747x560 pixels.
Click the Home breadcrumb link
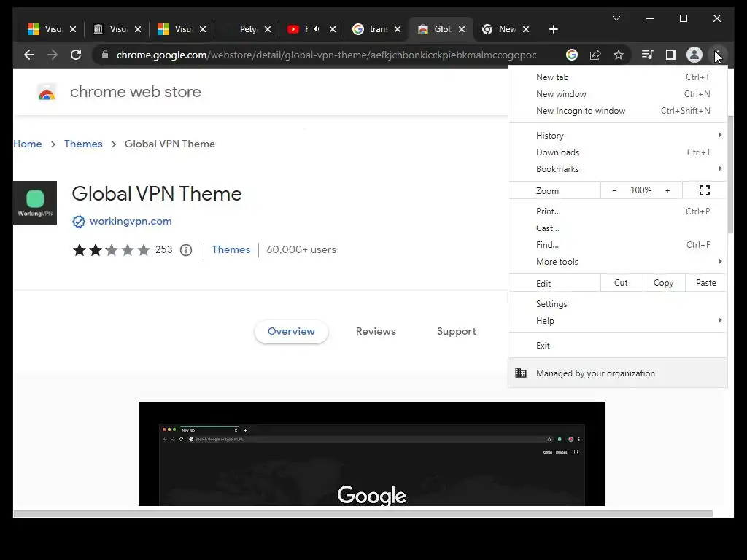28,144
